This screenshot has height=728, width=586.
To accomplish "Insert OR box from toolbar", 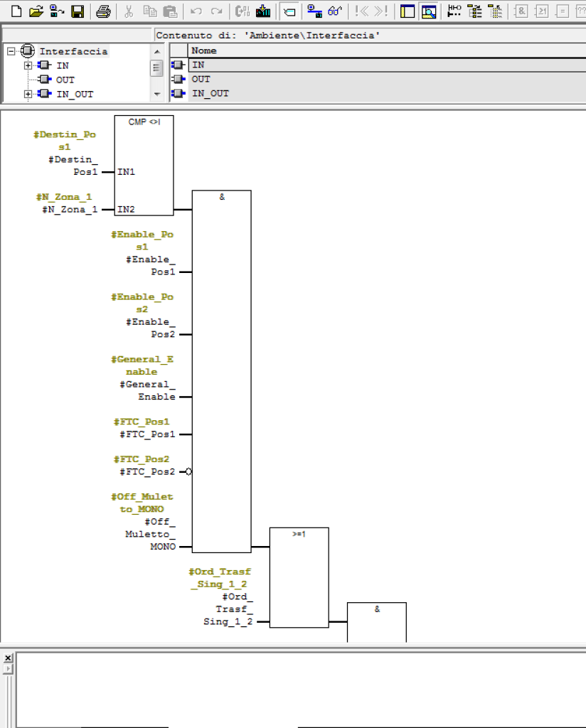I will pos(541,11).
